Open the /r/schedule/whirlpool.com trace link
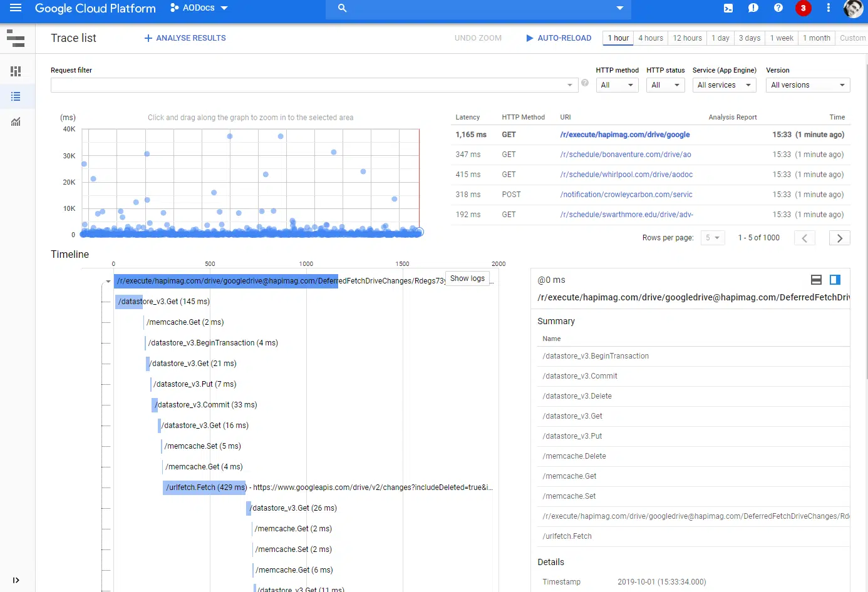Image resolution: width=868 pixels, height=592 pixels. click(x=626, y=175)
